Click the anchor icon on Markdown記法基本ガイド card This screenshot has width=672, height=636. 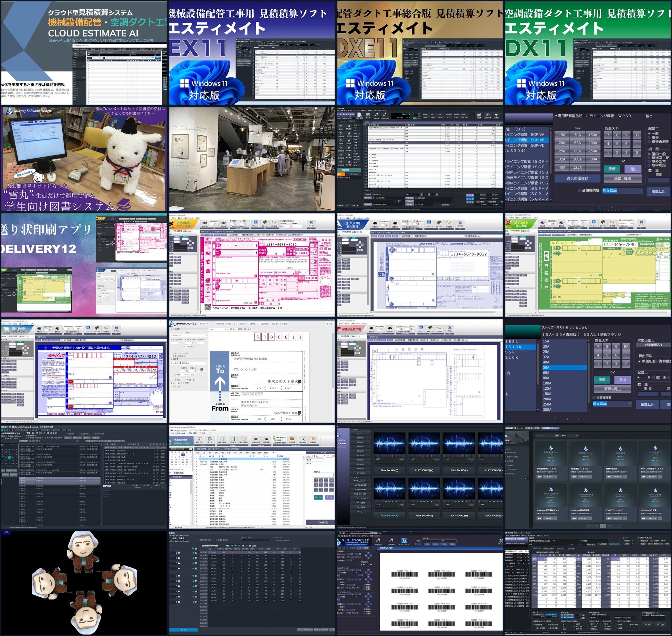[551, 489]
